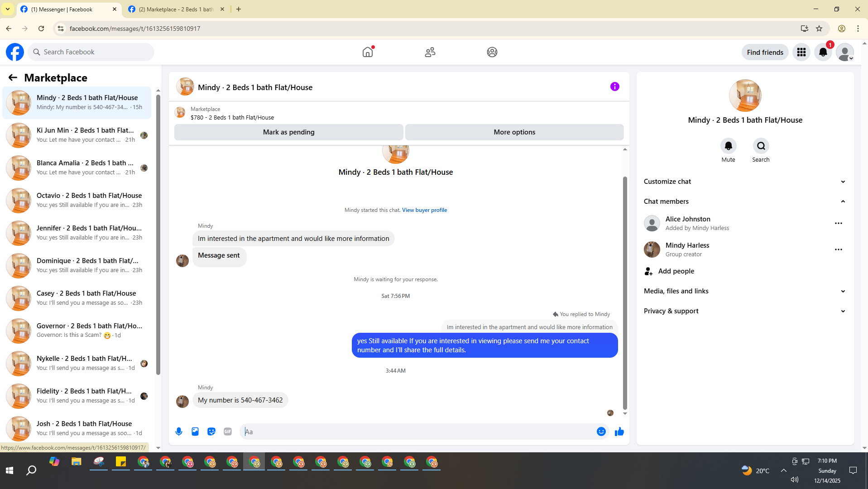The image size is (868, 489).
Task: Open the Facebook menu grid icon
Action: coord(801,52)
